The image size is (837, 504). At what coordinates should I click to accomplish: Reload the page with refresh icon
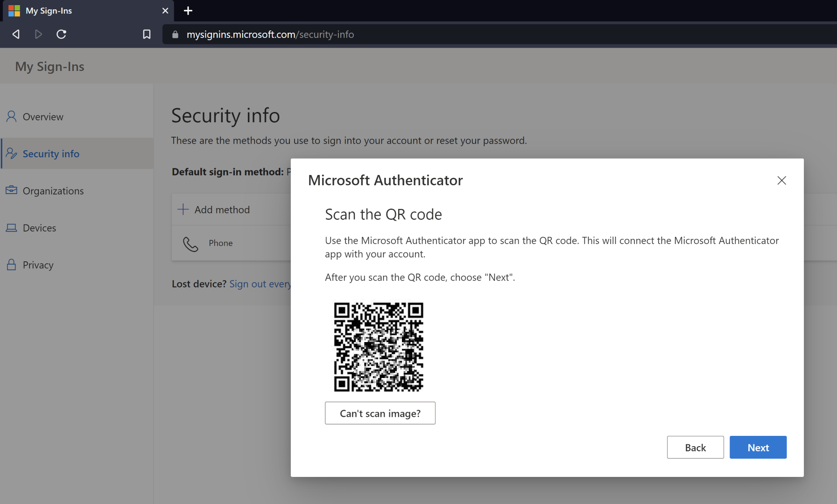point(61,34)
